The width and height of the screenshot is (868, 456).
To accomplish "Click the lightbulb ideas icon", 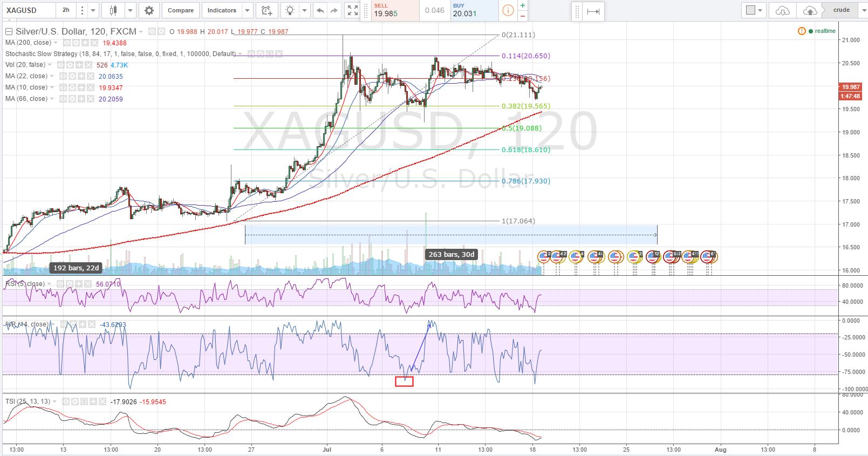I will (290, 10).
